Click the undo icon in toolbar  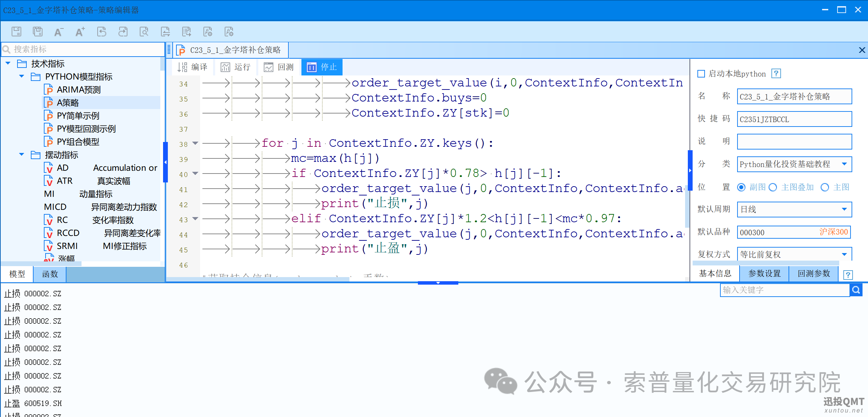[x=102, y=32]
